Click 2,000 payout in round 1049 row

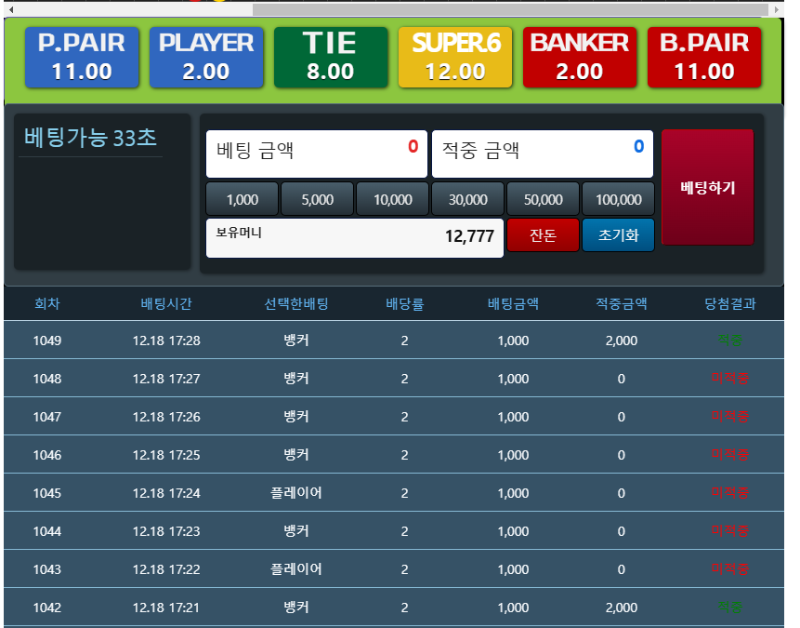pyautogui.click(x=621, y=341)
